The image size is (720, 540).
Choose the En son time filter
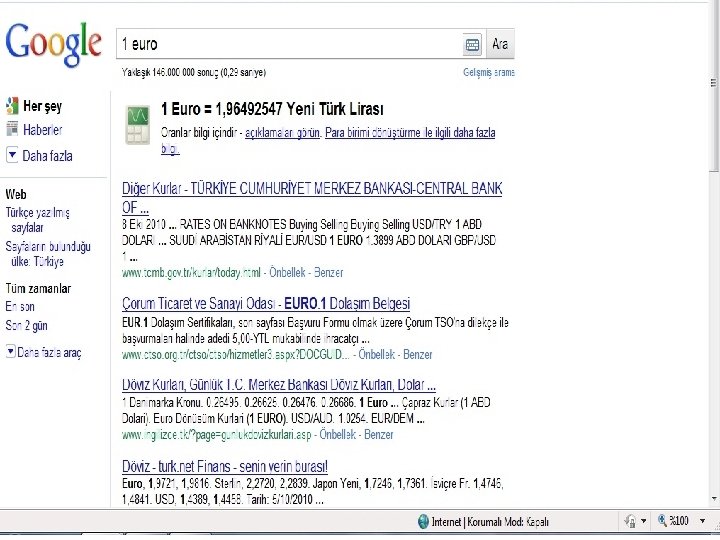point(20,306)
